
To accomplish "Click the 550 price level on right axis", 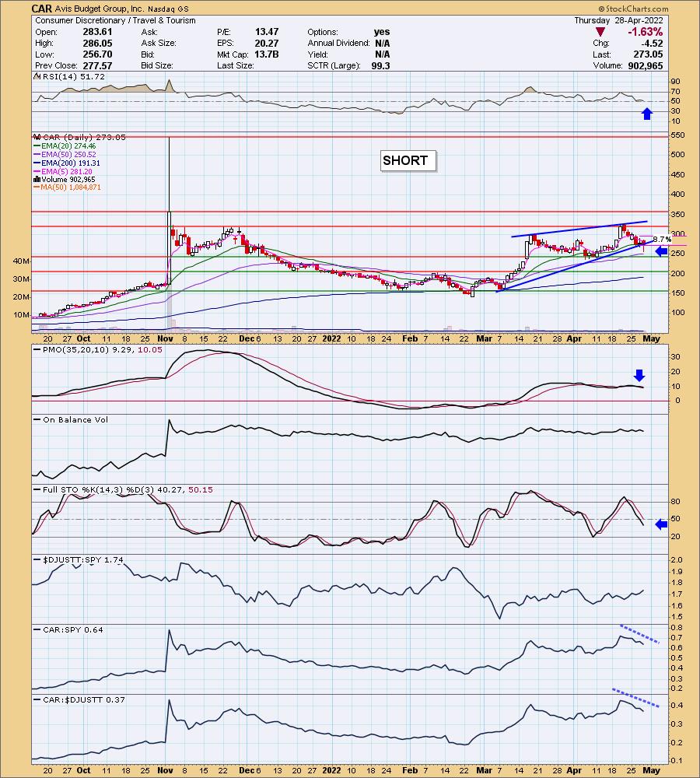I will point(677,135).
